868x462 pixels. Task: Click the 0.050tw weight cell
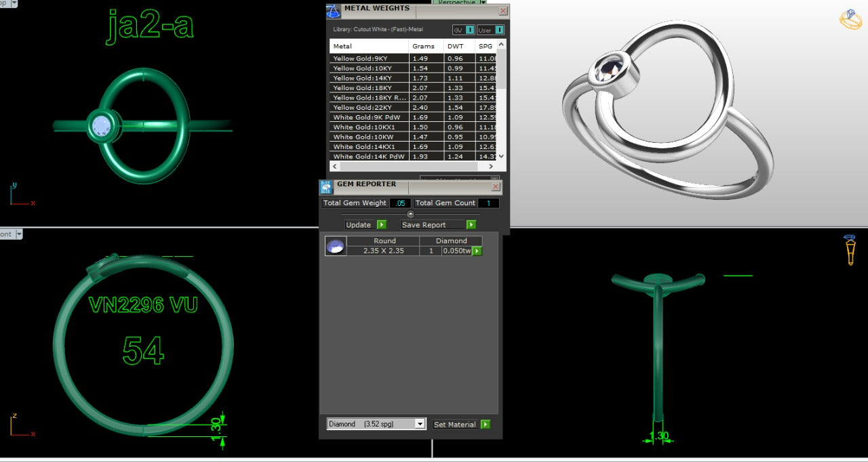click(456, 251)
